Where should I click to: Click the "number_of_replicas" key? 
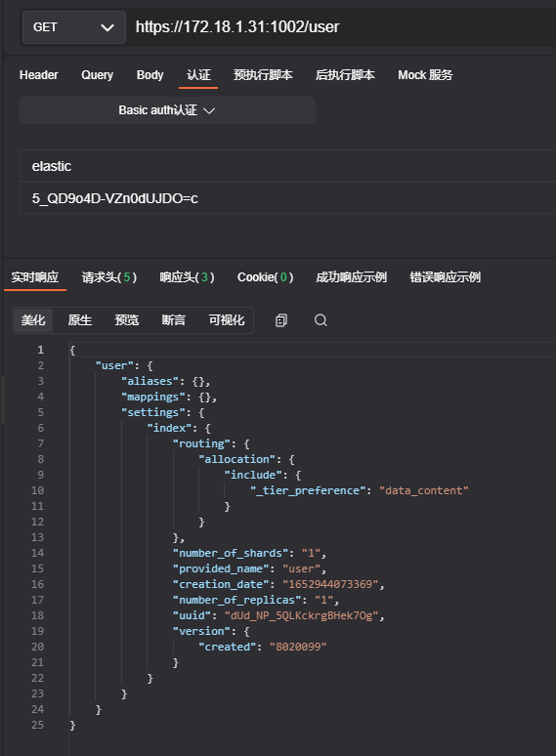[x=236, y=600]
